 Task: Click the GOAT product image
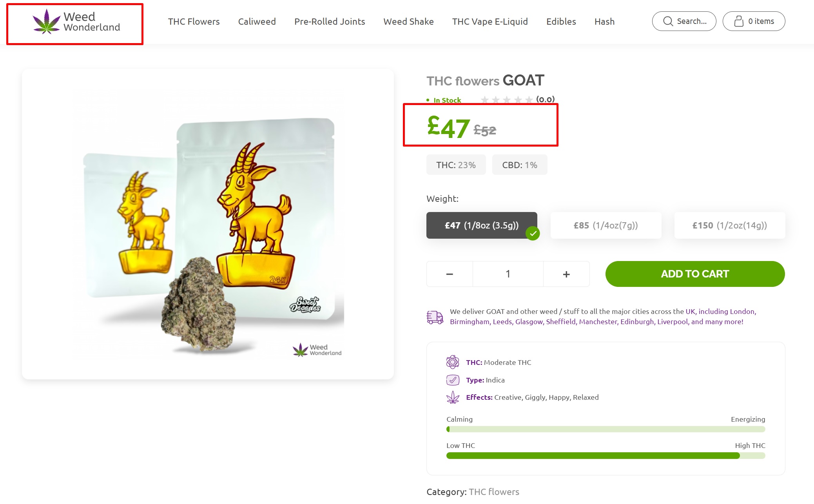208,224
